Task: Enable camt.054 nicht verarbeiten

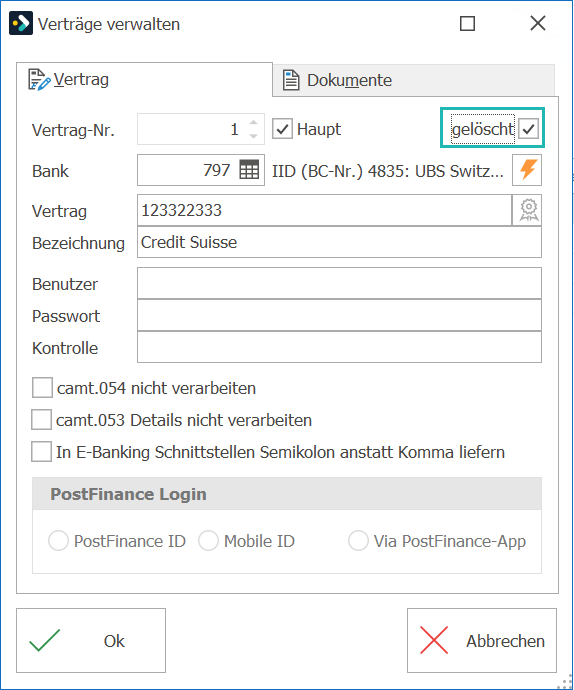Action: click(x=42, y=388)
